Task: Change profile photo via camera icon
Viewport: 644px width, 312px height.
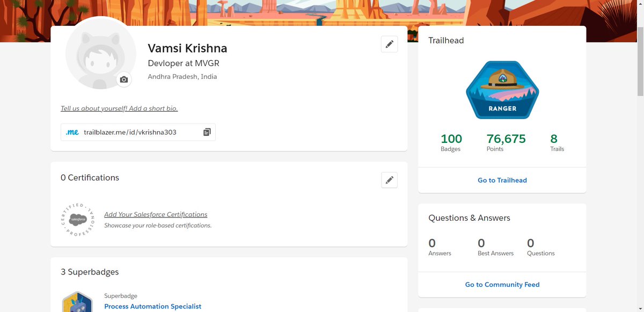Action: point(124,79)
